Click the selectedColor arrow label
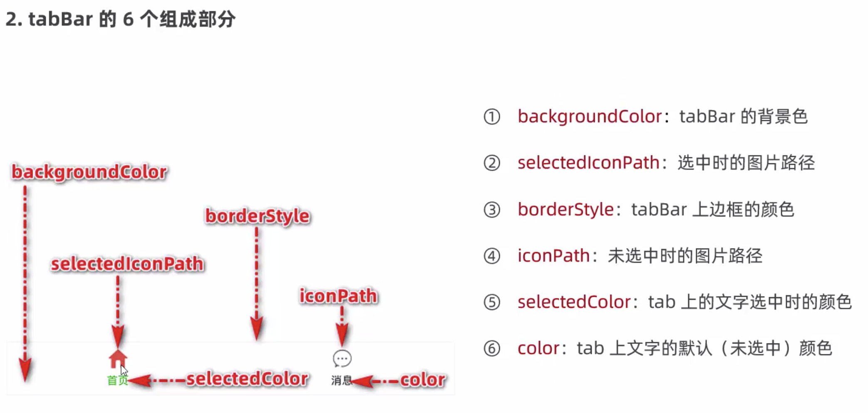The width and height of the screenshot is (868, 413). pos(247,379)
